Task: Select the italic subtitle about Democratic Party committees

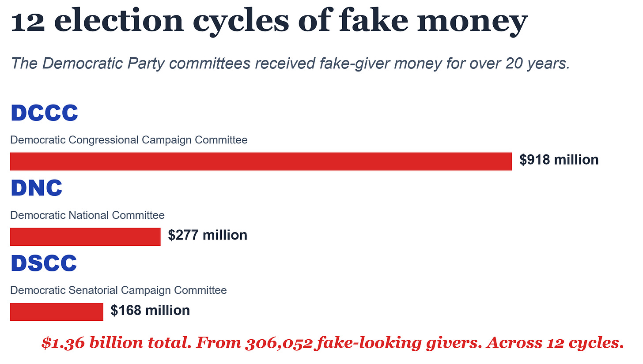Action: pyautogui.click(x=290, y=64)
